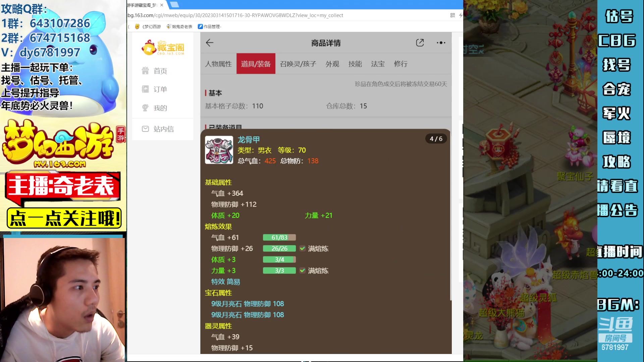The width and height of the screenshot is (644, 362).
Task: Click the browser address bar URL
Action: point(235,15)
